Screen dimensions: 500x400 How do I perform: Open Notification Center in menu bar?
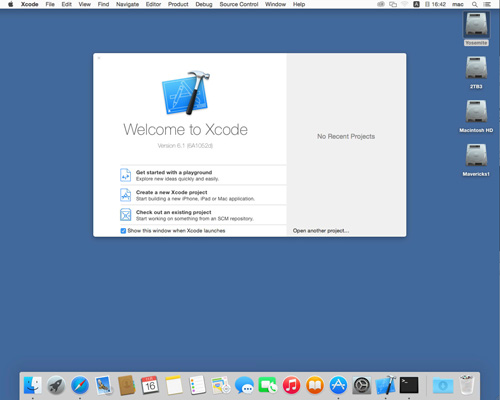pos(487,4)
